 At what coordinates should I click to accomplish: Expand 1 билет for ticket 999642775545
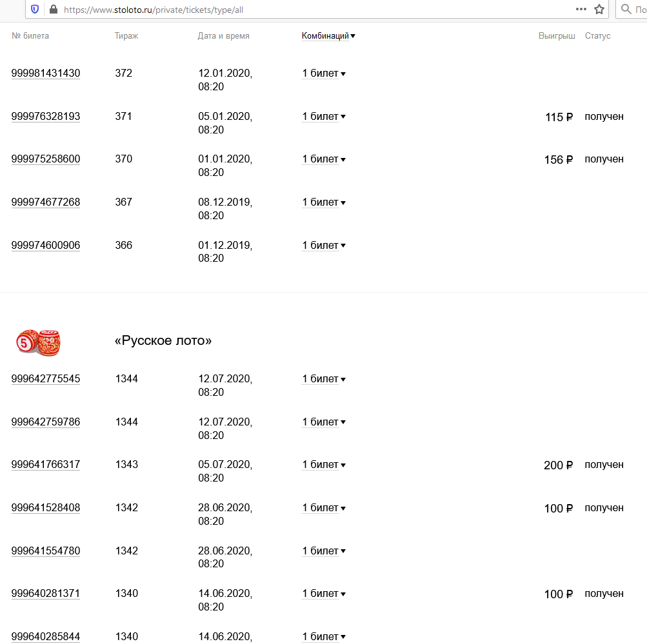pyautogui.click(x=324, y=379)
